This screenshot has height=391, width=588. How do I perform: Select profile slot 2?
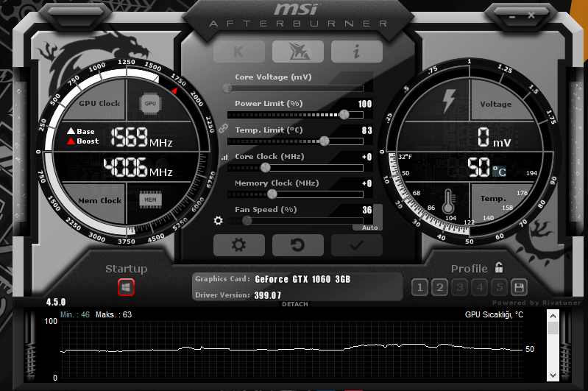tap(439, 287)
